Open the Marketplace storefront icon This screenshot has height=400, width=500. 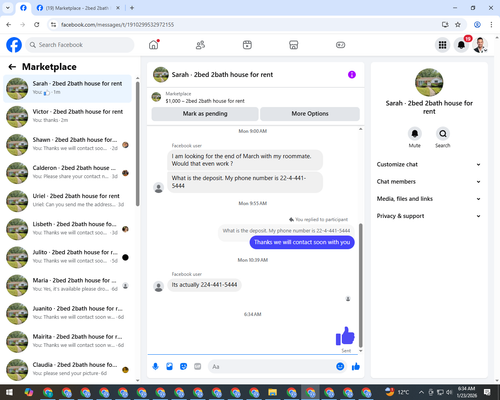pyautogui.click(x=293, y=45)
